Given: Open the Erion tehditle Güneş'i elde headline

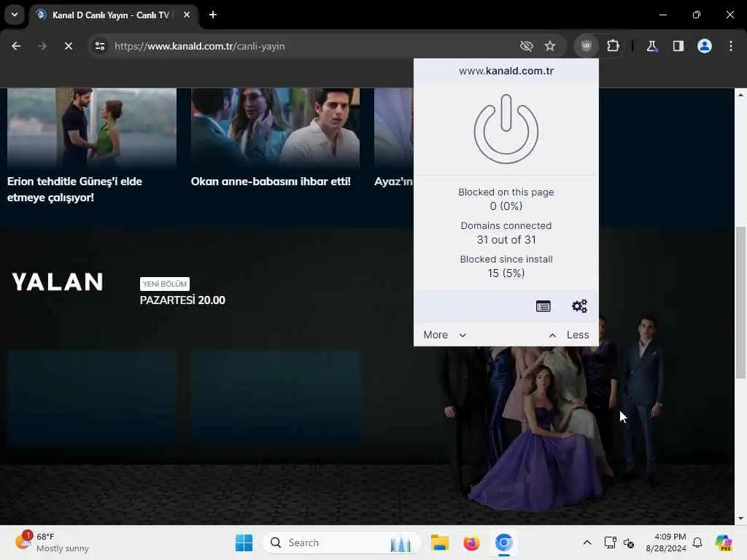Looking at the screenshot, I should (75, 189).
